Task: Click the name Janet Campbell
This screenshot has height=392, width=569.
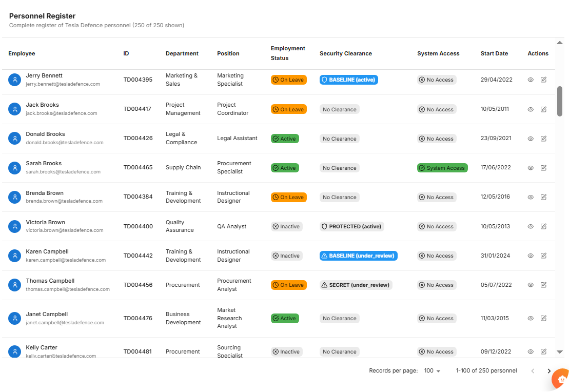Action: 47,315
